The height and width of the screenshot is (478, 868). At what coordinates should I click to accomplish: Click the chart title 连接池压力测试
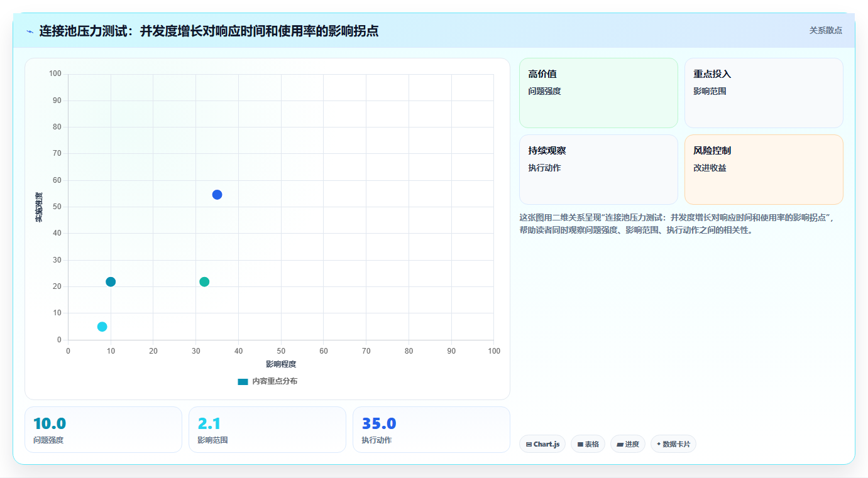[209, 31]
